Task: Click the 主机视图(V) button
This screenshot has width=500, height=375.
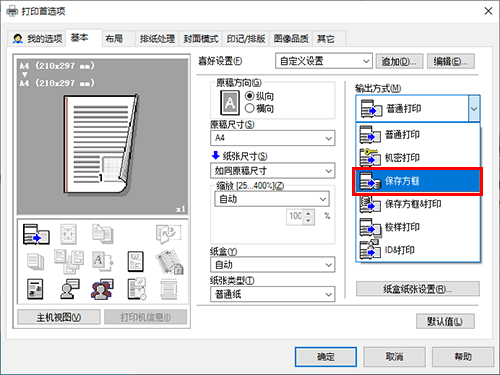Action: pyautogui.click(x=59, y=317)
